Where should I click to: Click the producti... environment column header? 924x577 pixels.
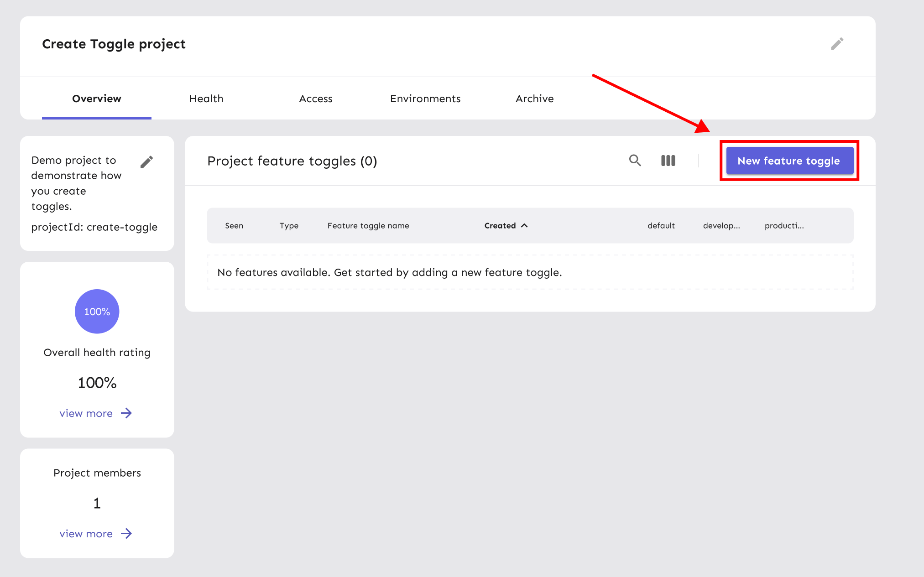tap(784, 226)
